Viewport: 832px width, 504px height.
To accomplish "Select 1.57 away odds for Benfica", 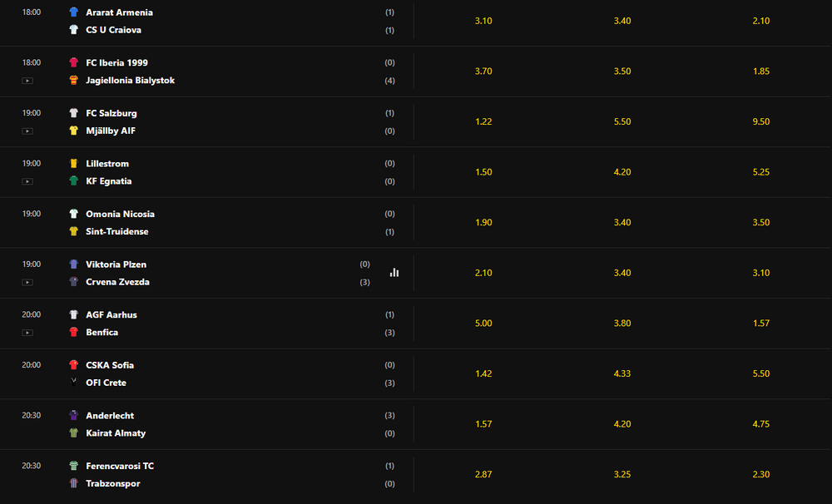I will point(761,323).
